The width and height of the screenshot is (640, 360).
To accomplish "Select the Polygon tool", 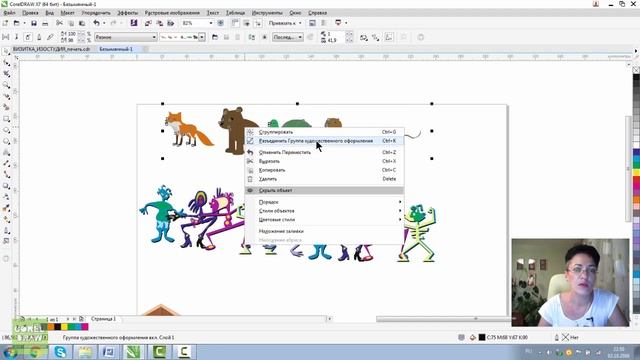I will pyautogui.click(x=6, y=141).
